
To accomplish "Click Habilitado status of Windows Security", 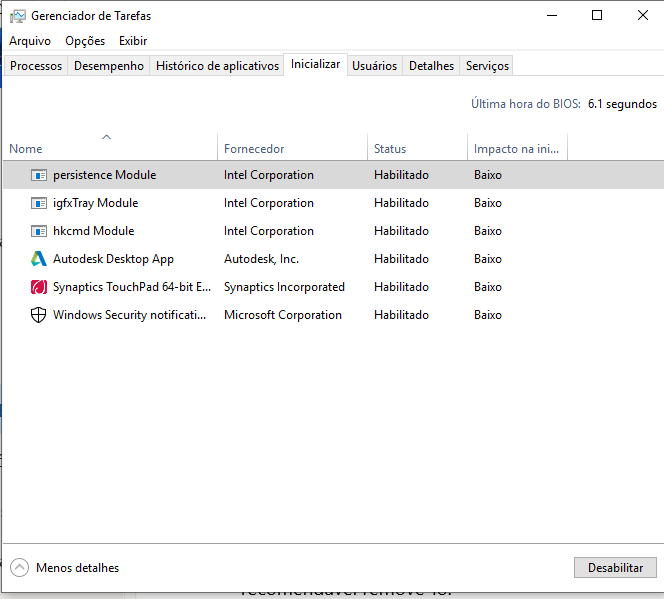I will click(401, 315).
